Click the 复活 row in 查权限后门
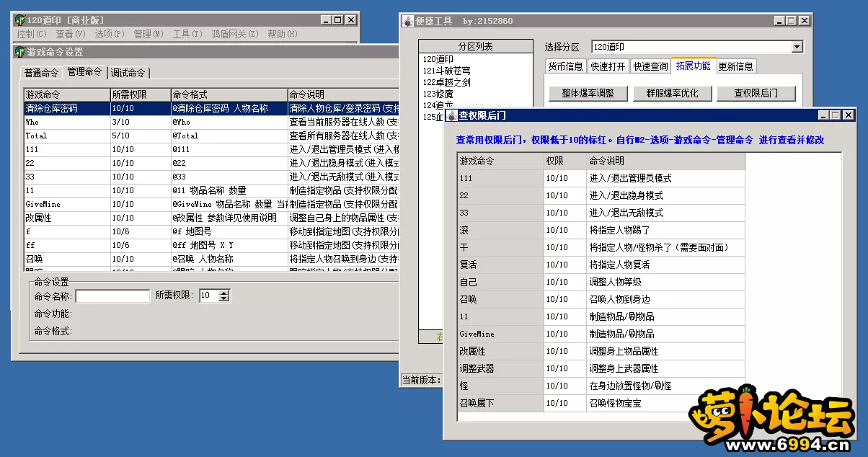 [x=601, y=265]
